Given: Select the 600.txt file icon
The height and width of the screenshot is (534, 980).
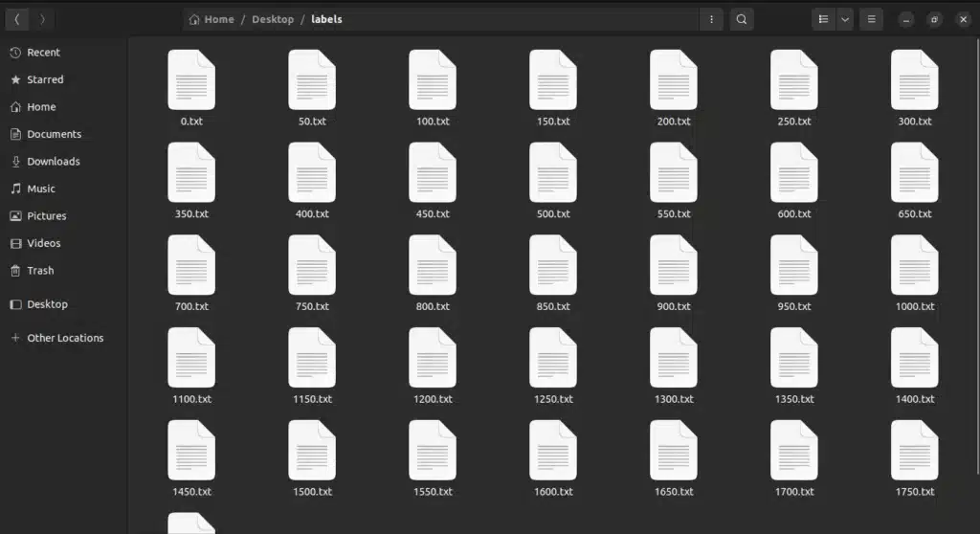Looking at the screenshot, I should [794, 172].
